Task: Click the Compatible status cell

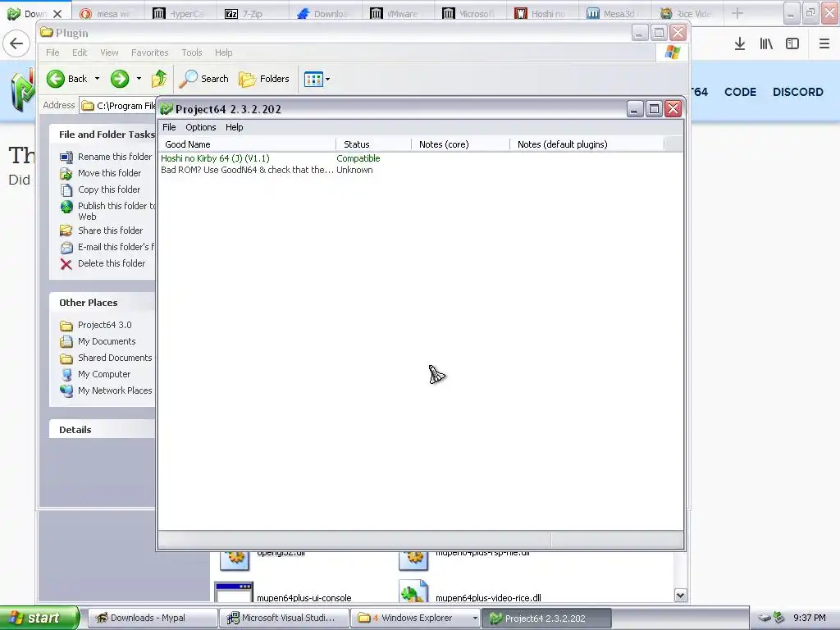Action: coord(358,158)
